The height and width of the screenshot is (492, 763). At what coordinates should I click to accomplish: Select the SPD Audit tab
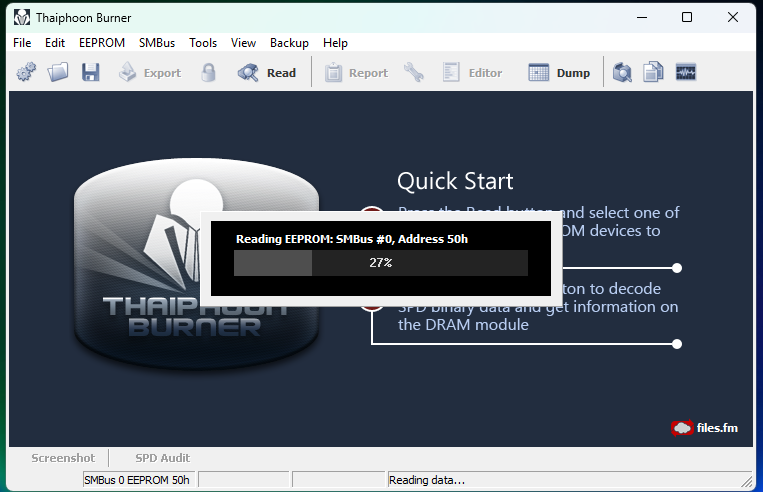(x=163, y=458)
